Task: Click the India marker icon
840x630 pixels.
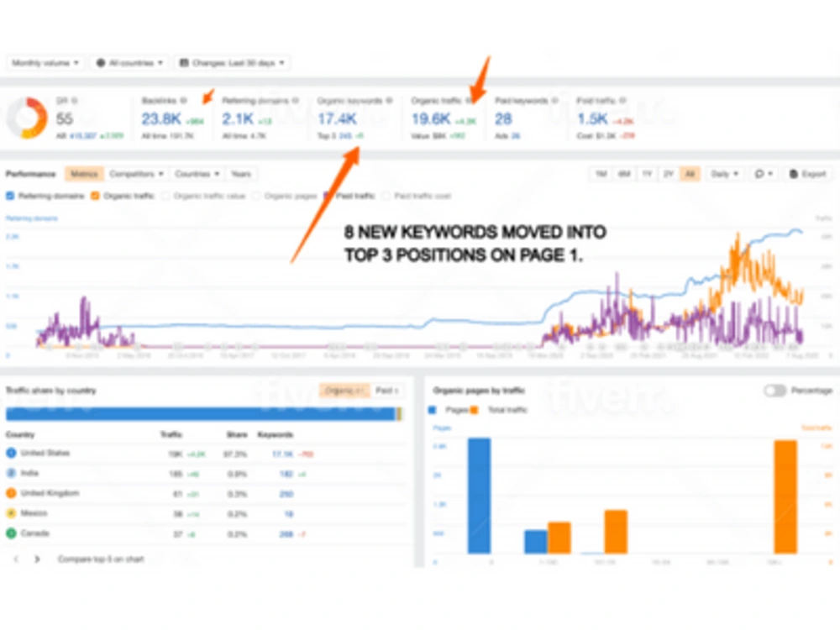Action: [11, 473]
